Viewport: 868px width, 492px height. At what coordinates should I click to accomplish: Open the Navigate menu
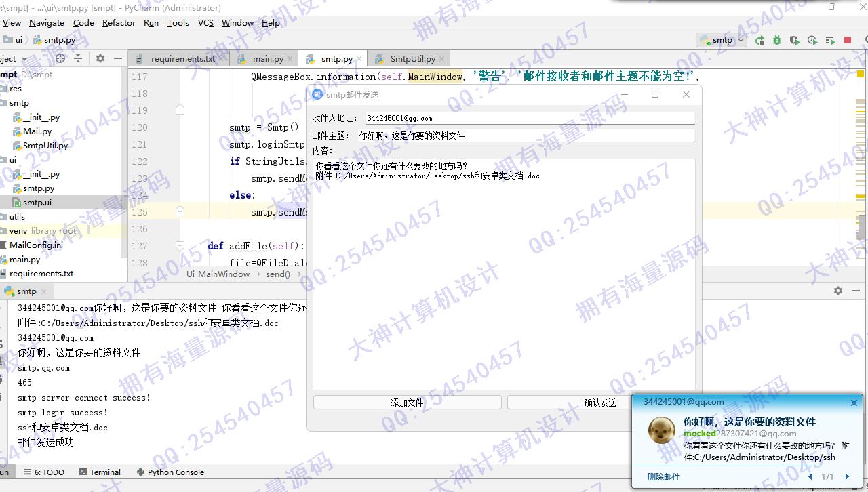[47, 22]
